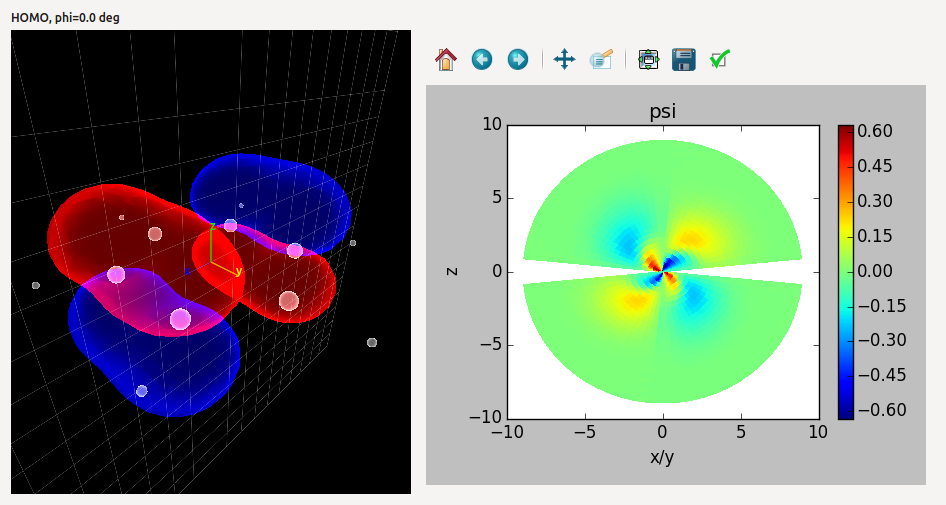Click the −0.60 colorbar tick label
The height and width of the screenshot is (505, 946).
pos(881,410)
